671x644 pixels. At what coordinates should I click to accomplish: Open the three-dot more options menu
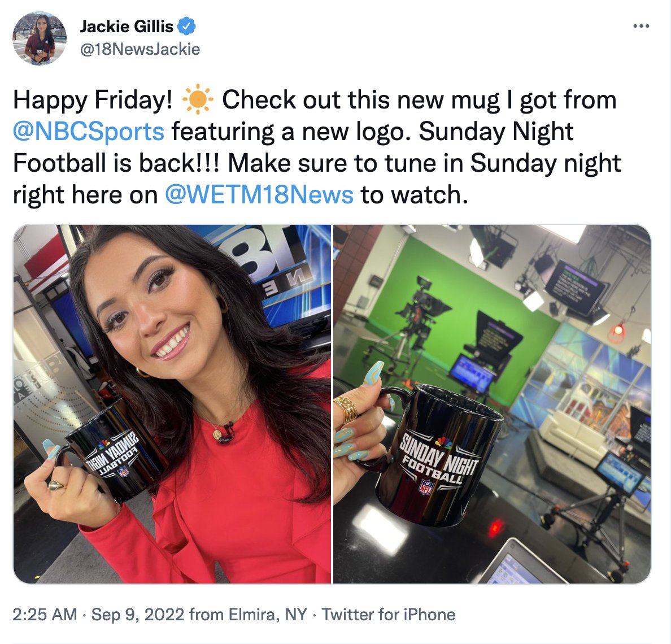coord(641,27)
